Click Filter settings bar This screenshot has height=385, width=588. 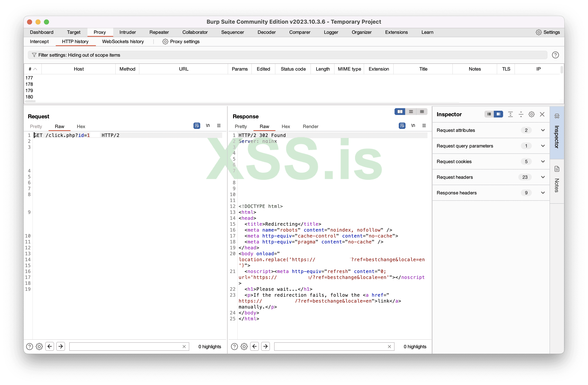(287, 55)
